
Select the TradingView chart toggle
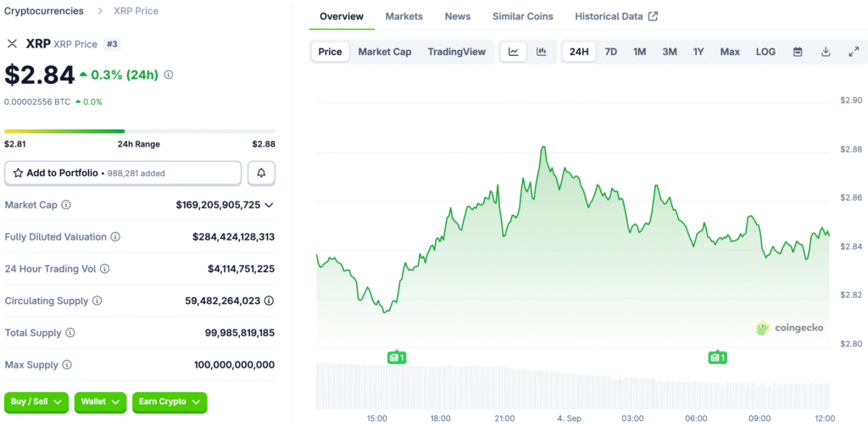457,52
